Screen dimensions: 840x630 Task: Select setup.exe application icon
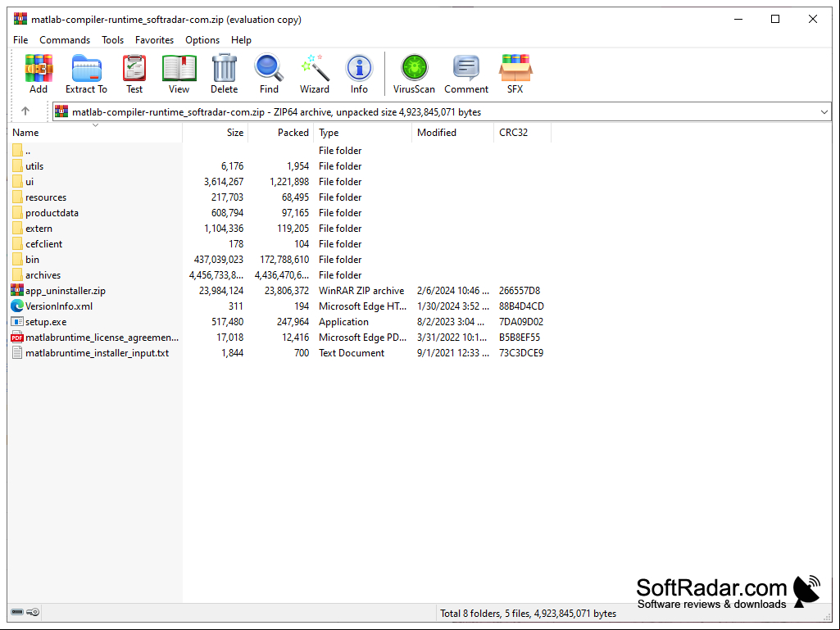tap(17, 321)
